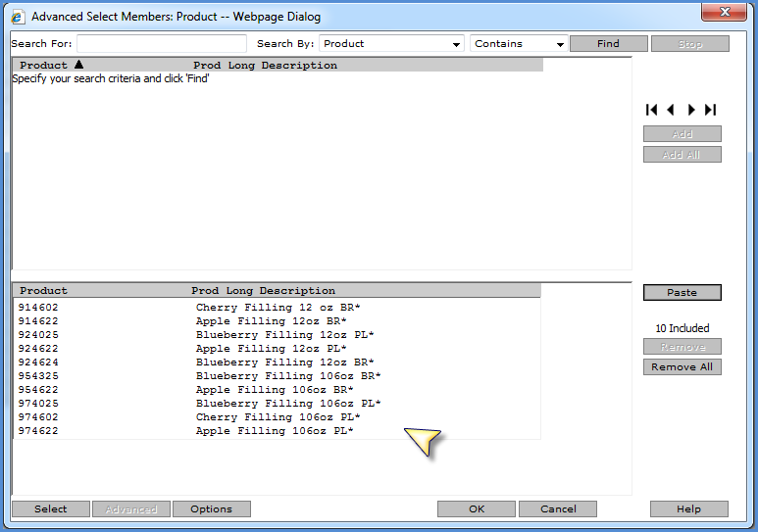758x532 pixels.
Task: Select product 914602 Cherry Filling row
Action: (277, 308)
